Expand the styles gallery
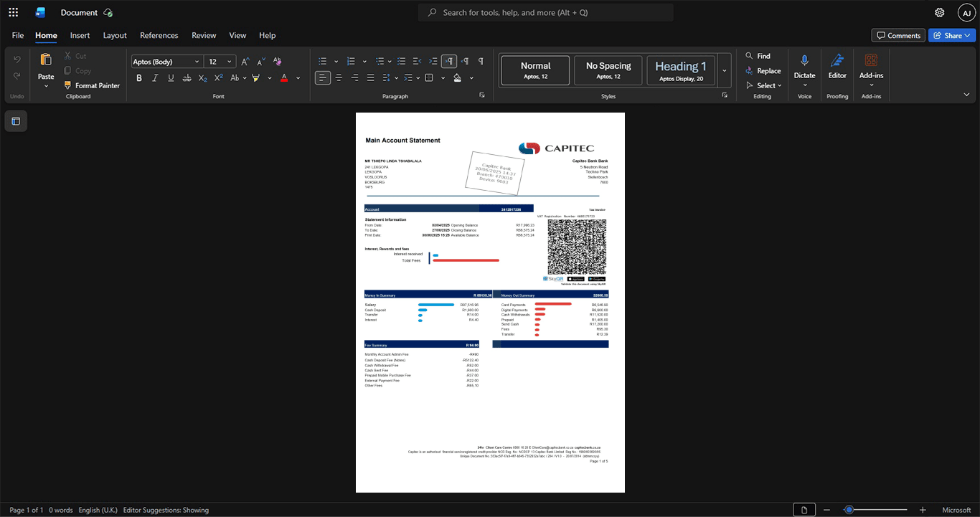Screen dimensions: 980x517 pos(725,70)
